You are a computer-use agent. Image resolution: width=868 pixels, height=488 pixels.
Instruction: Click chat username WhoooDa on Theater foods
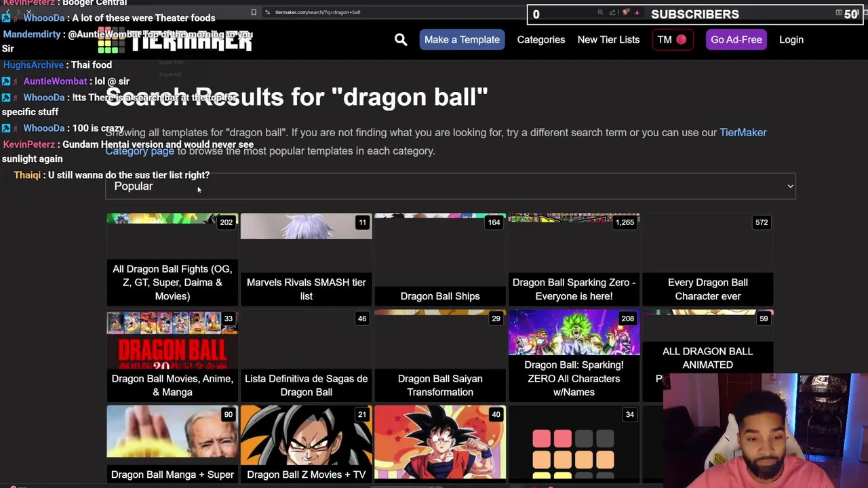tap(44, 18)
